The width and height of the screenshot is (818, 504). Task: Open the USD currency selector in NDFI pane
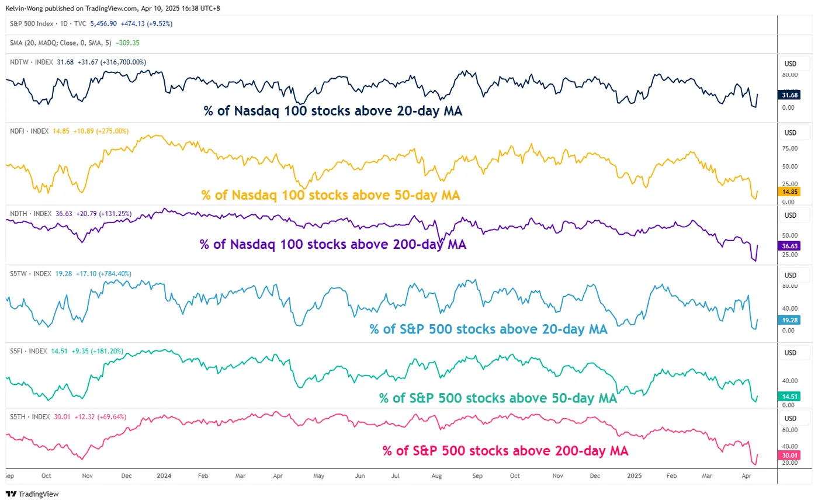[x=791, y=133]
